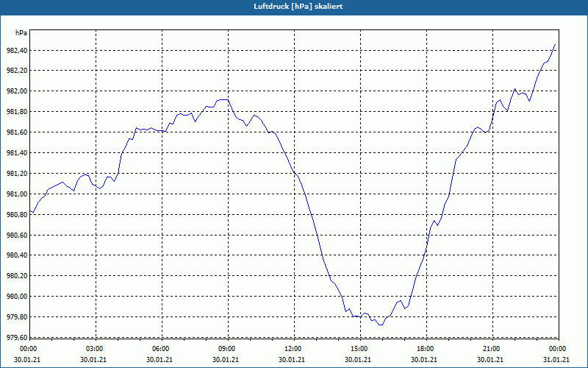
Task: Select the 980,40 y-axis value
Action: coord(17,255)
